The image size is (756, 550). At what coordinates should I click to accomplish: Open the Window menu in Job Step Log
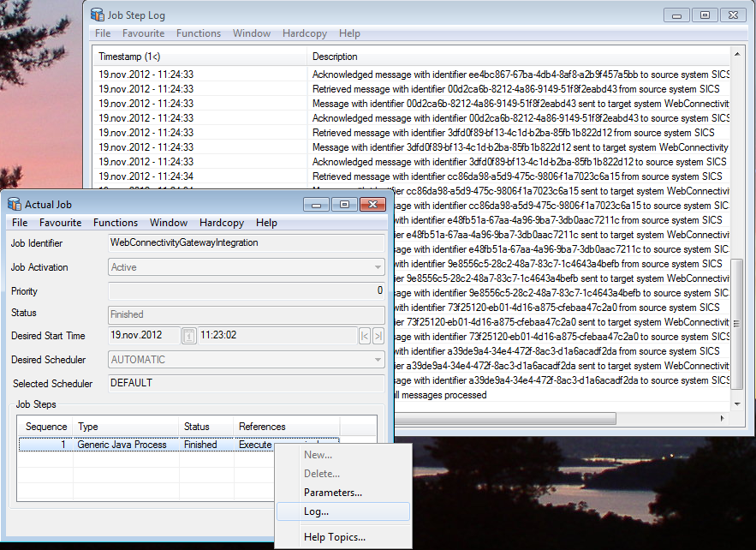(x=252, y=33)
